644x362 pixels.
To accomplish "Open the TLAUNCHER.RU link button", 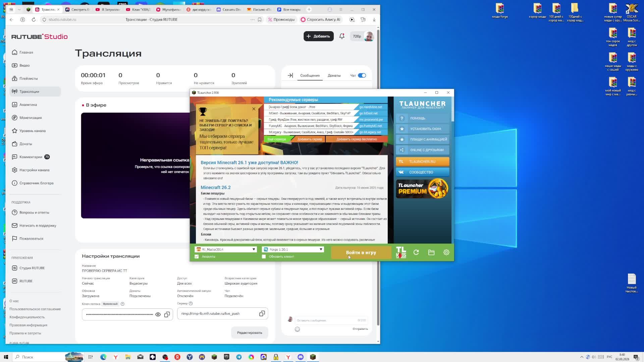I will point(422,162).
